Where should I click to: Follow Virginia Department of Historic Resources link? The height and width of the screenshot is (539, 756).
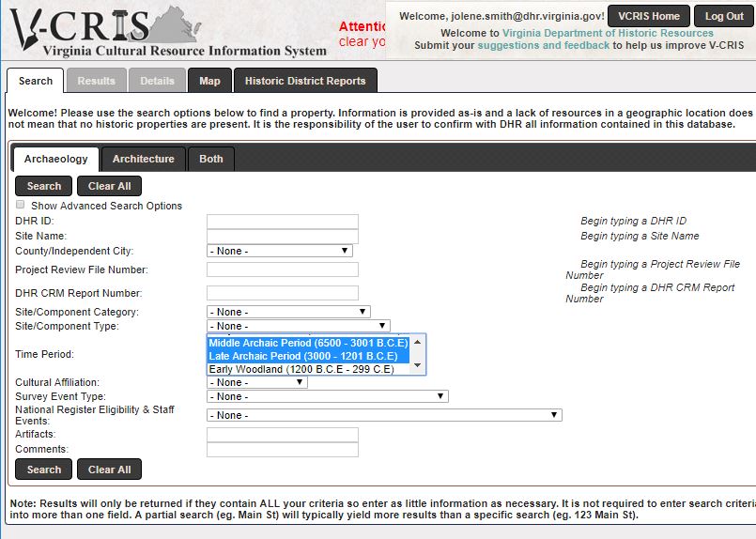pyautogui.click(x=608, y=33)
